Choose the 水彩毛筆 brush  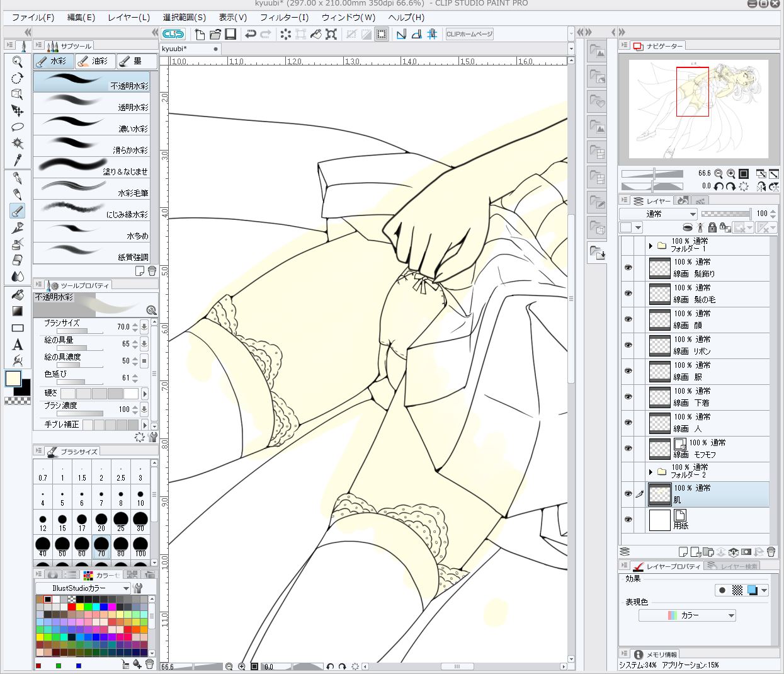click(x=91, y=189)
